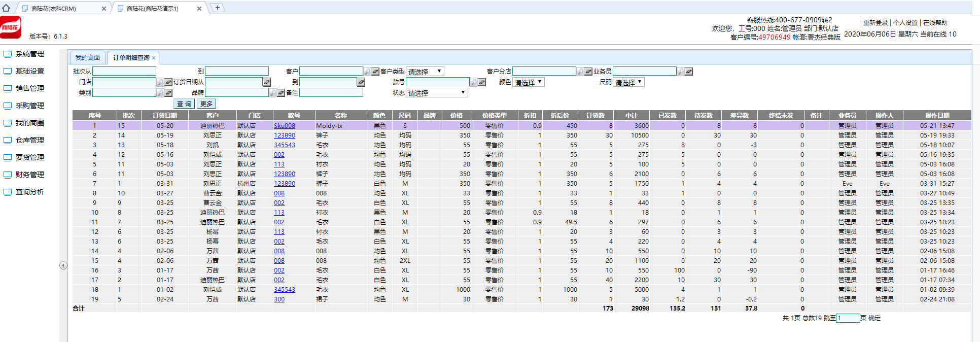Open lookup for the 业务员 field
Viewport: 980px width, 342px height.
click(681, 72)
